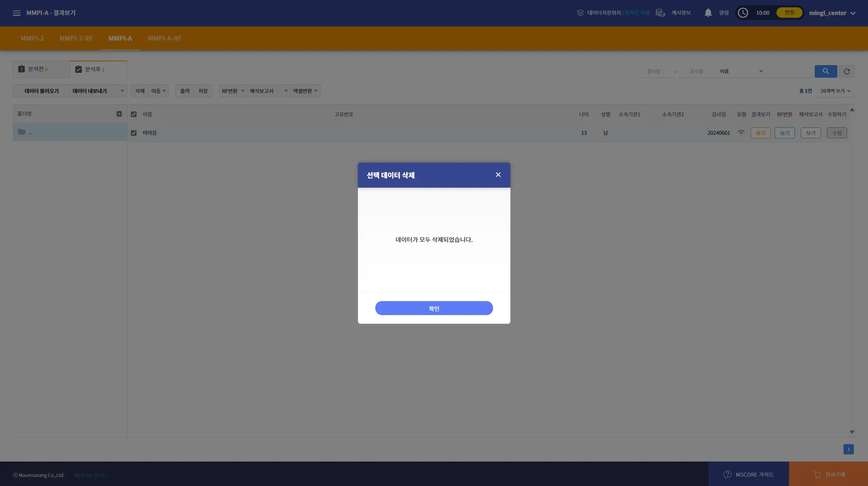Click the 연장 extend session button

[789, 13]
